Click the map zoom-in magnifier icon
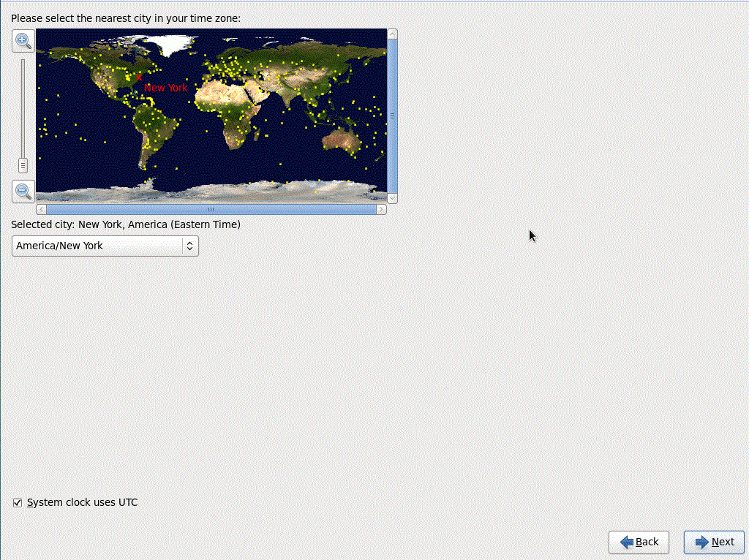 (x=23, y=41)
